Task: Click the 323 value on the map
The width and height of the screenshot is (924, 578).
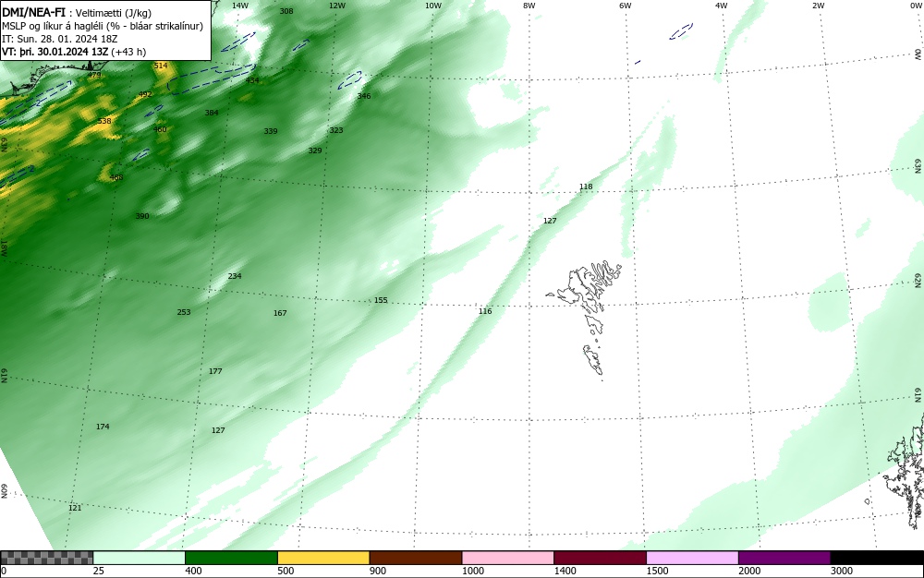Action: click(336, 130)
